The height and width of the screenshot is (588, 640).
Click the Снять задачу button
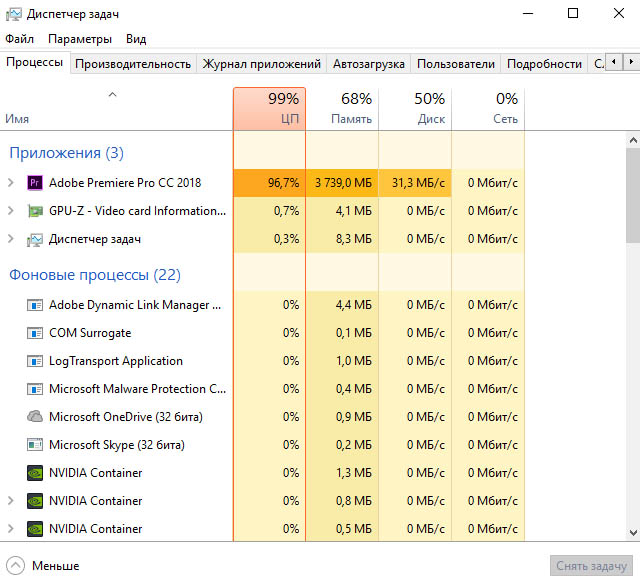591,566
